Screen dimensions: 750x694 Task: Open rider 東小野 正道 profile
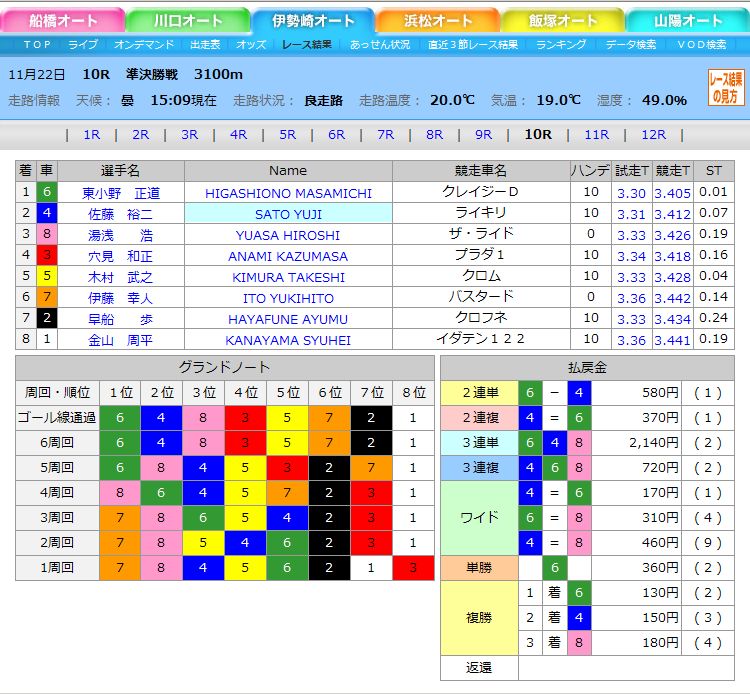coord(121,193)
